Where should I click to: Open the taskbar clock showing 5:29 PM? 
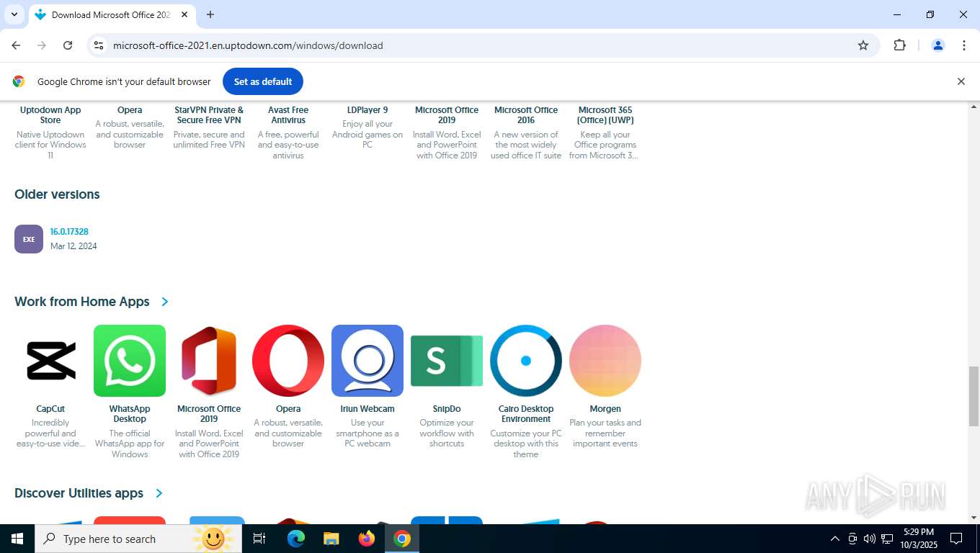918,539
